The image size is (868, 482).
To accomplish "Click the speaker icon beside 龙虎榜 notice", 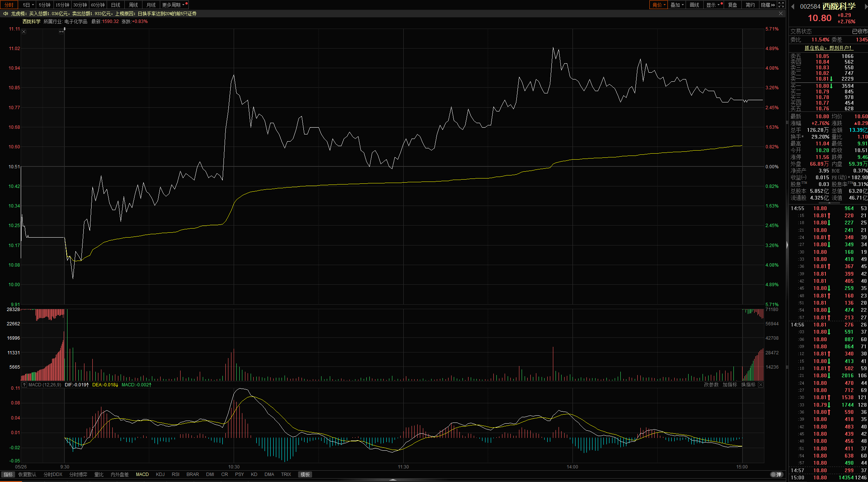I will click(x=5, y=14).
